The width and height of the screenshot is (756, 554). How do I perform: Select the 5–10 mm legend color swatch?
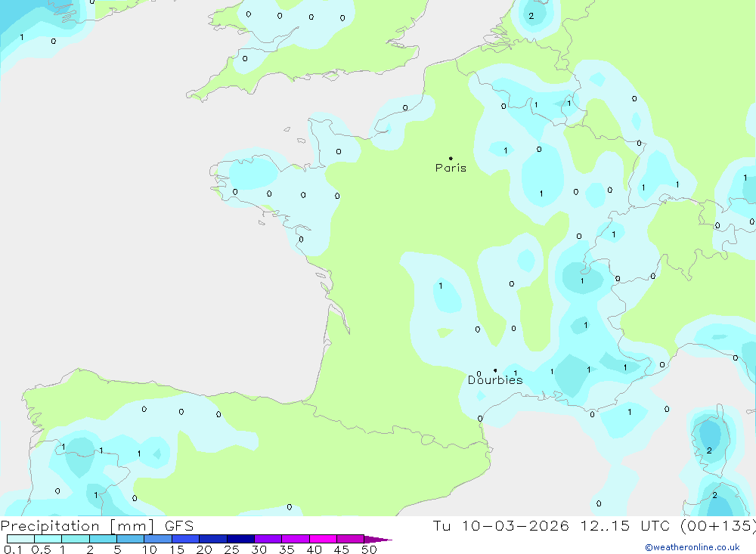(131, 539)
